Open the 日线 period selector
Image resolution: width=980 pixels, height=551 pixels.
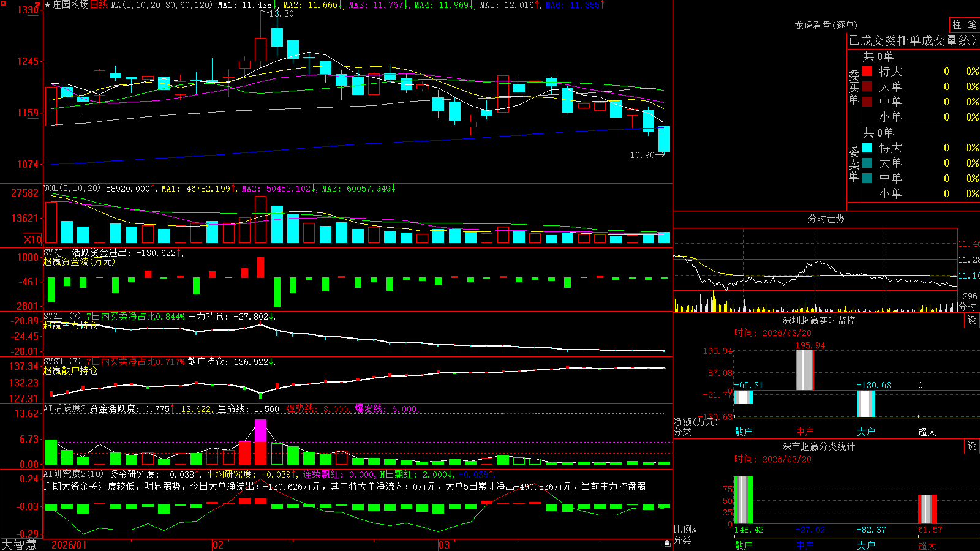[x=99, y=5]
